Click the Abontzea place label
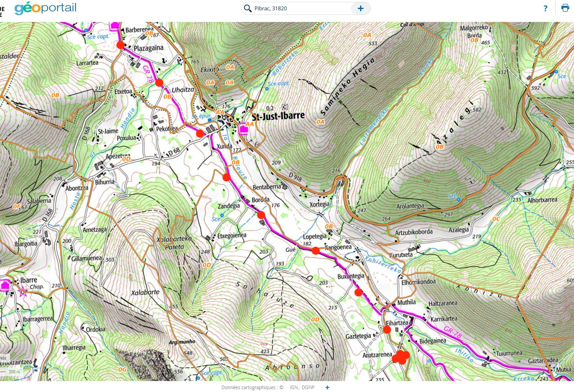This screenshot has height=392, width=574. pos(77,188)
